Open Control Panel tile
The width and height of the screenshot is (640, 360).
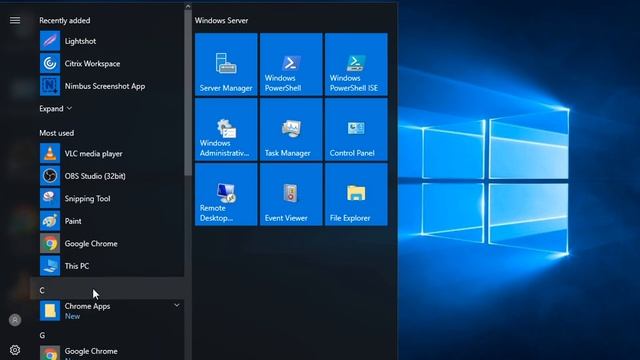356,129
